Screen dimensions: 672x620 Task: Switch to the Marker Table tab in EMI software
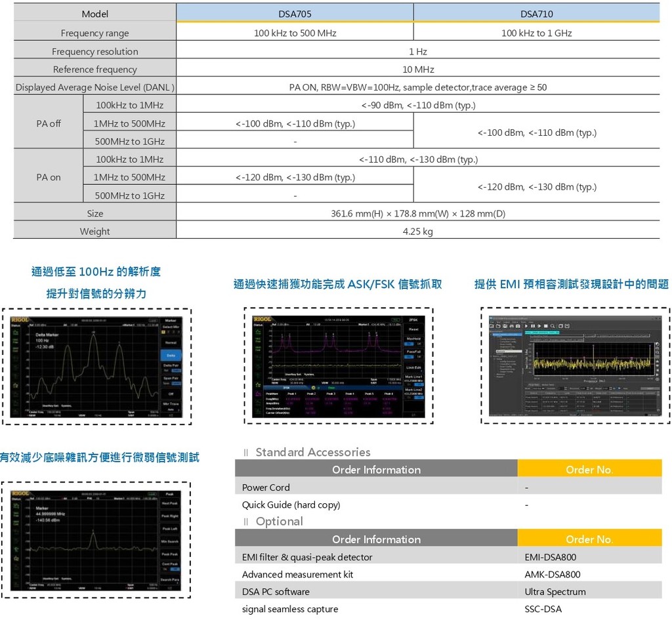pyautogui.click(x=548, y=384)
